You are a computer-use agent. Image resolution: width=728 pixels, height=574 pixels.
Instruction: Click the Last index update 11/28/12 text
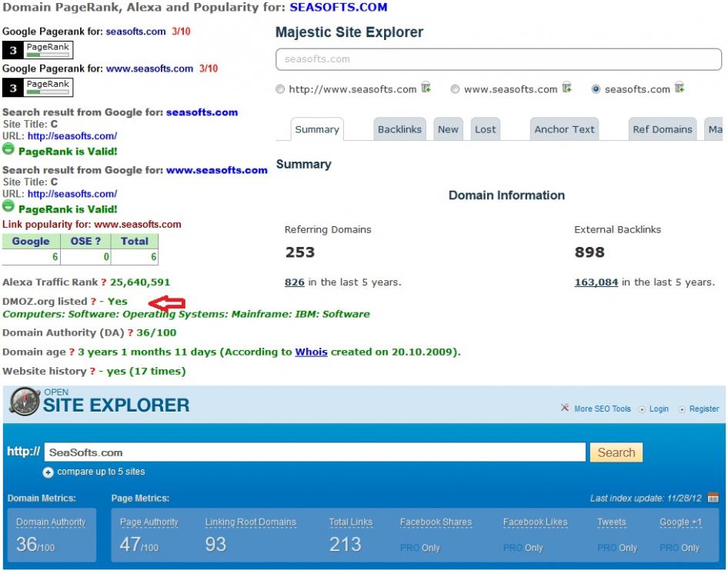pyautogui.click(x=646, y=499)
